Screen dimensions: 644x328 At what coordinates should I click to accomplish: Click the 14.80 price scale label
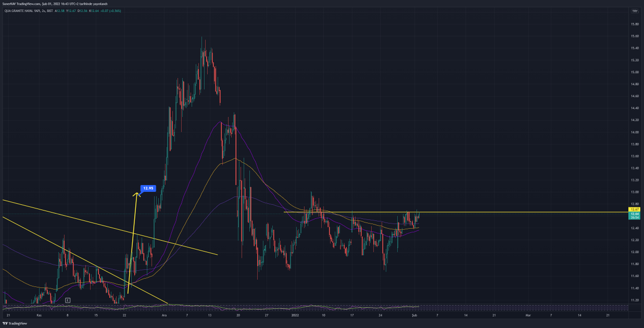[634, 84]
